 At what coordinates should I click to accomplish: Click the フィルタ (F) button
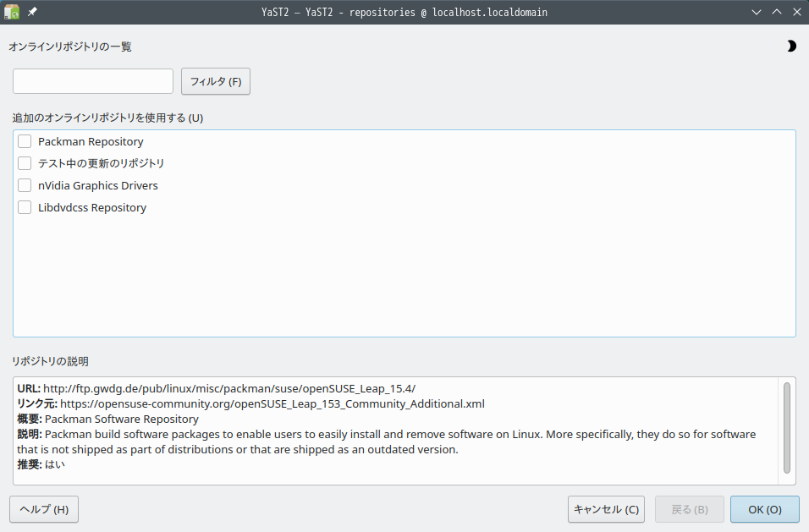[x=216, y=81]
